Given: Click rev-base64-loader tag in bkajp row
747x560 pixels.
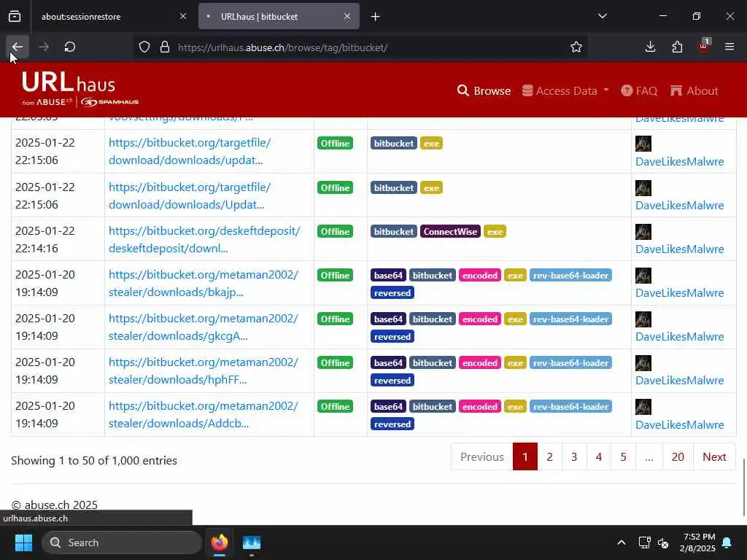Looking at the screenshot, I should point(570,275).
